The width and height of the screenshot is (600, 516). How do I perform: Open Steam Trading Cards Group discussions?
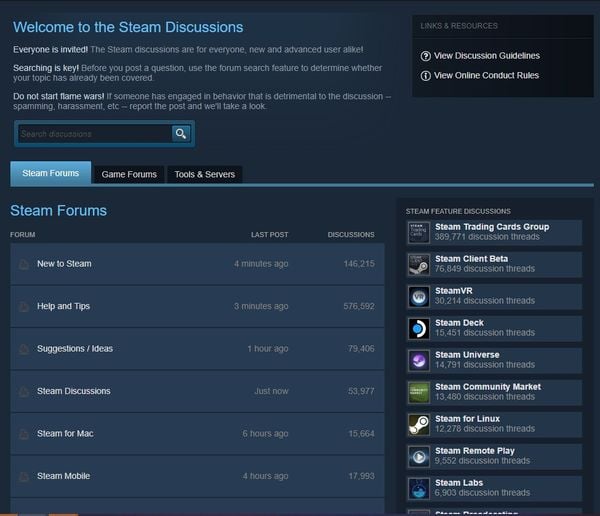(x=492, y=227)
